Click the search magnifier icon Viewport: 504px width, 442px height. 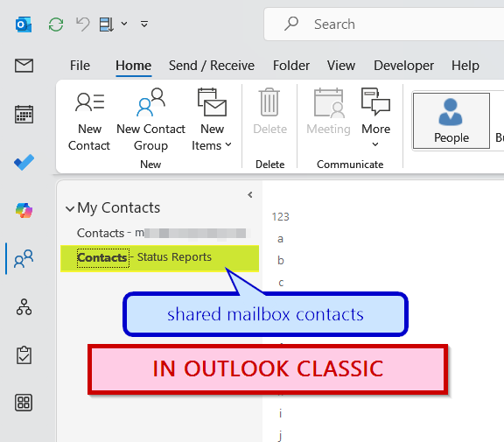pos(291,24)
